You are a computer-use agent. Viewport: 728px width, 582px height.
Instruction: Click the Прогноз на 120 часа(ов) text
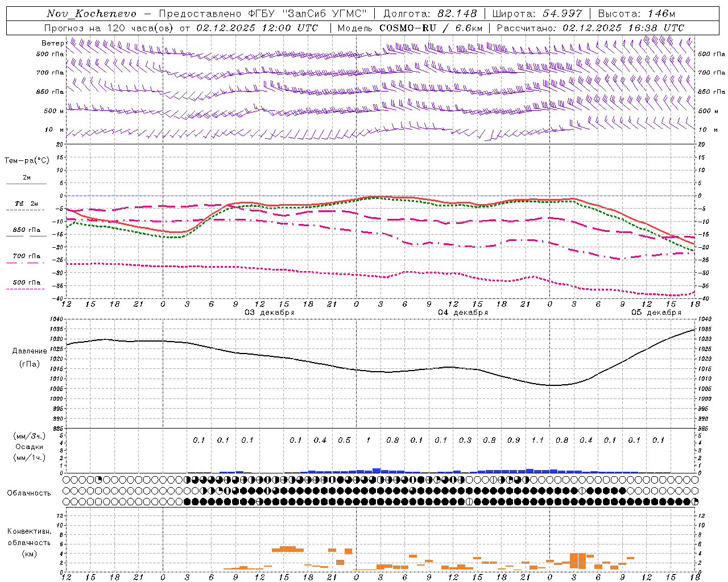(109, 28)
